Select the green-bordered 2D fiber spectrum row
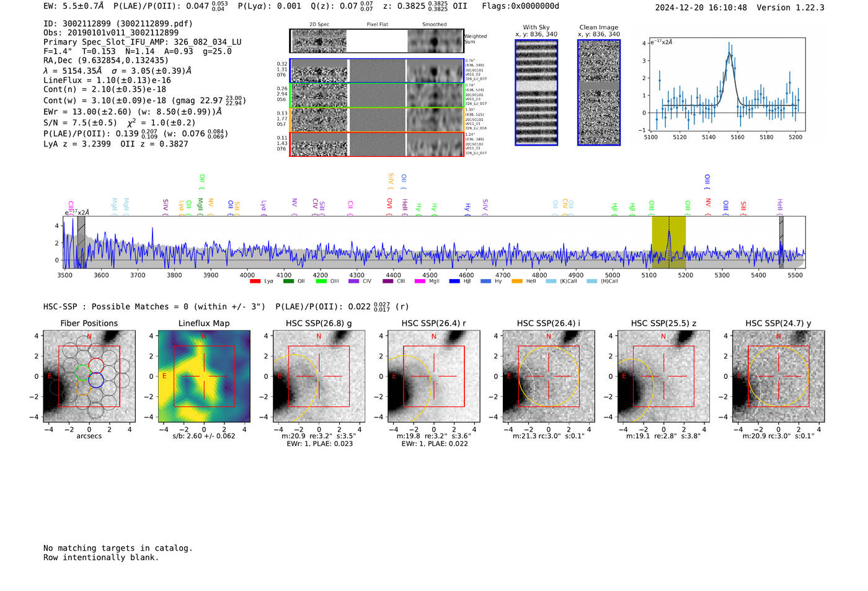The height and width of the screenshot is (591, 868). pyautogui.click(x=377, y=96)
